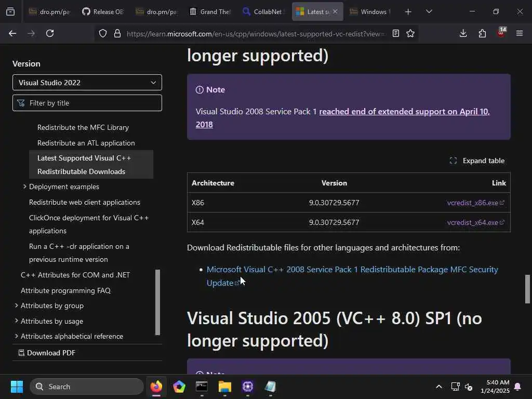
Task: Open the extension icon with badge 14
Action: (x=501, y=33)
